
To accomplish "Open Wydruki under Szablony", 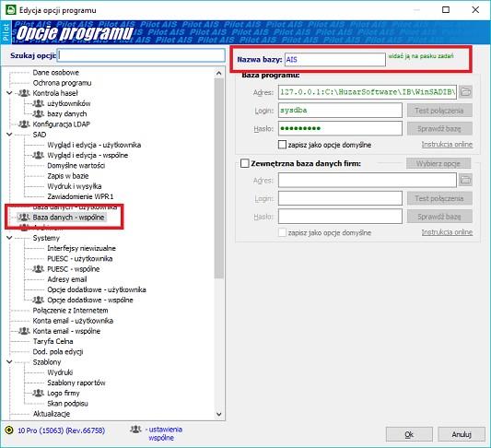I will coord(60,372).
